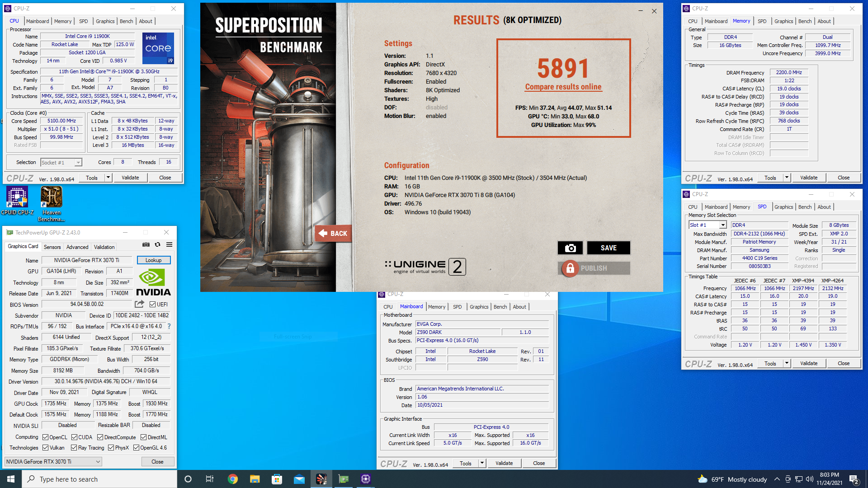Open Slot #1 memory slot dropdown
The height and width of the screenshot is (488, 868).
(708, 225)
